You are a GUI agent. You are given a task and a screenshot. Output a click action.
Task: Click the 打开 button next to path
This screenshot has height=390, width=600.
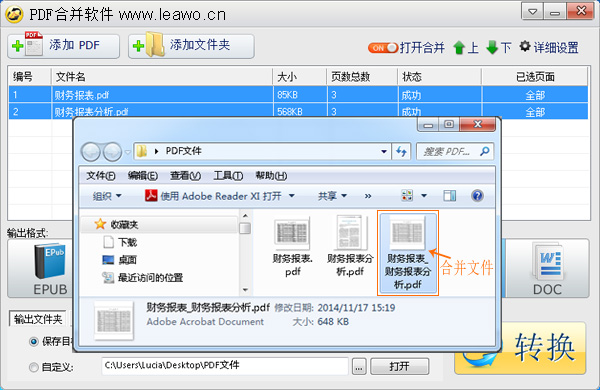click(399, 367)
